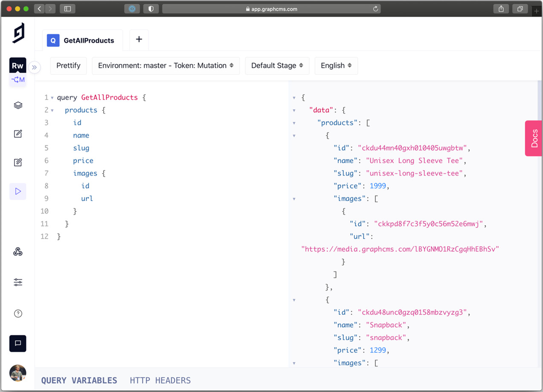Viewport: 543px width, 392px height.
Task: Switch to the HTTP HEADERS tab
Action: pyautogui.click(x=160, y=380)
